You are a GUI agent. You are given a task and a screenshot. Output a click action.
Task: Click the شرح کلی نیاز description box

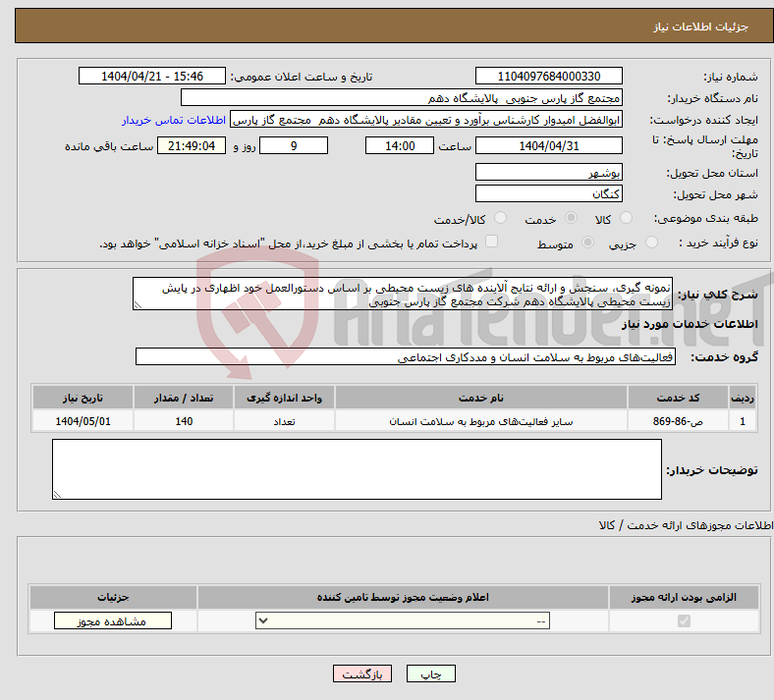[403, 294]
